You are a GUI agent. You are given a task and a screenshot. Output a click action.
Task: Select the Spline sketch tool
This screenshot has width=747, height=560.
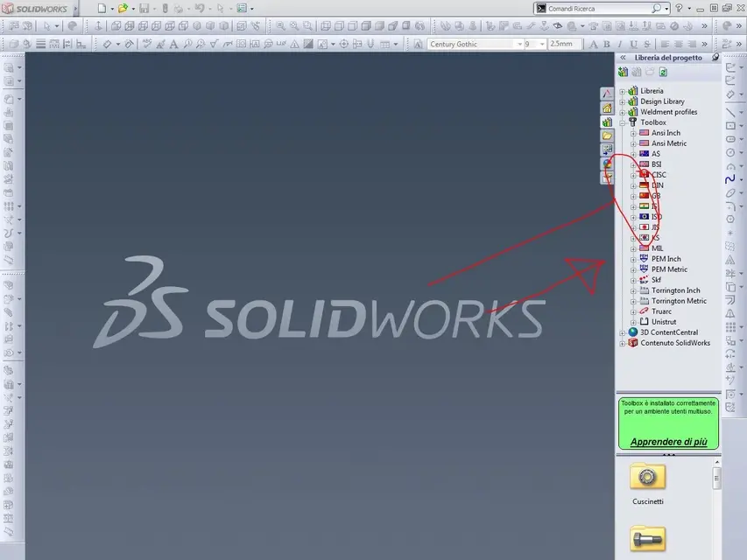pos(730,179)
